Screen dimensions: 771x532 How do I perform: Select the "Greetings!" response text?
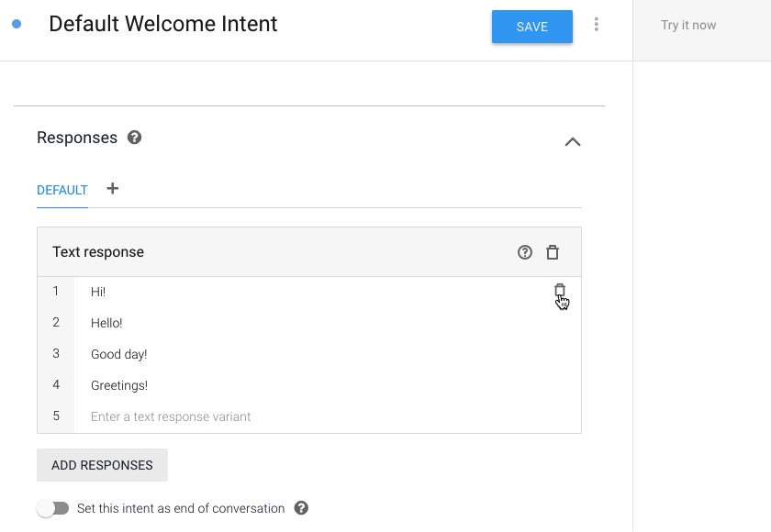[119, 385]
